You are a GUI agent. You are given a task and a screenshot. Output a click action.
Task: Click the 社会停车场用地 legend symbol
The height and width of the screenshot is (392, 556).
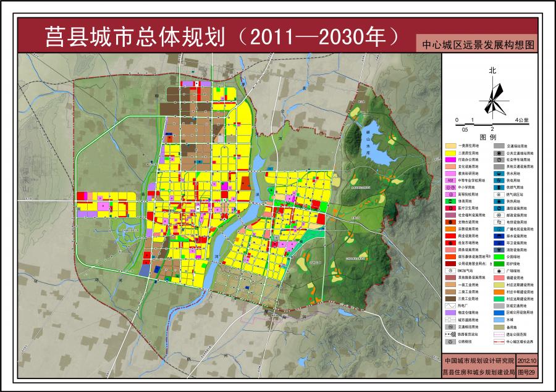click(499, 159)
